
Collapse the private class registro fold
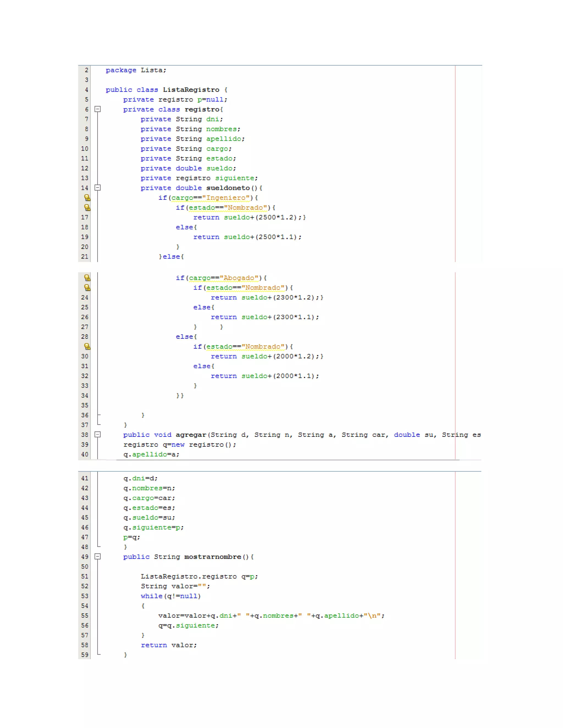[98, 109]
